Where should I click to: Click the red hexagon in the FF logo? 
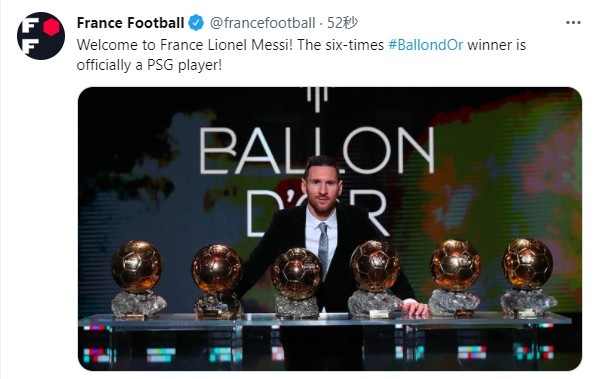(x=51, y=27)
